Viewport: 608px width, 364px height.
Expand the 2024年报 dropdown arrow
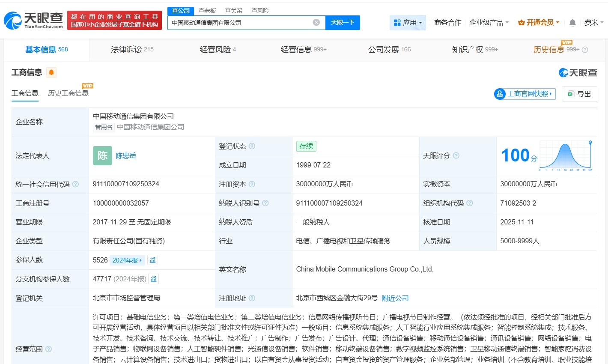[x=140, y=260]
